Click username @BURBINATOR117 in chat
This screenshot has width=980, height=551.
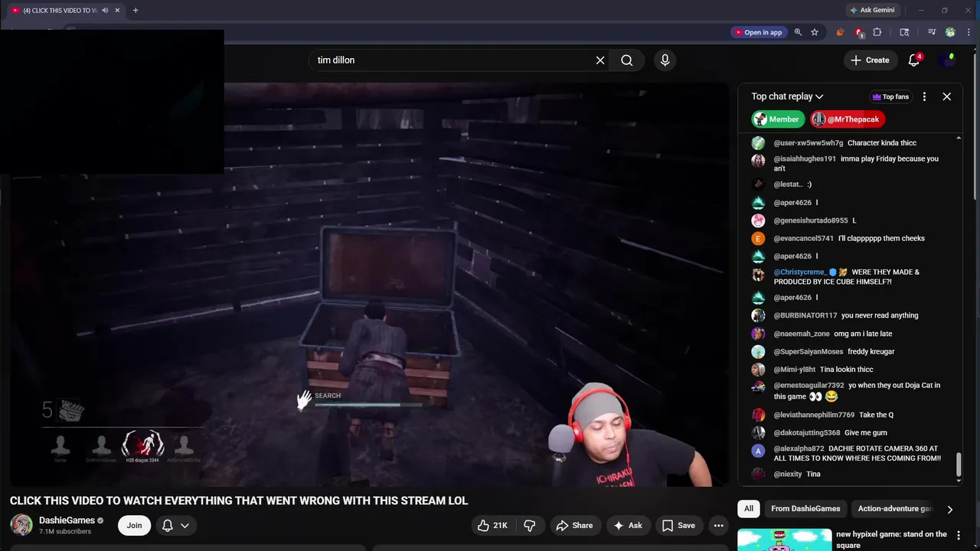tap(805, 315)
